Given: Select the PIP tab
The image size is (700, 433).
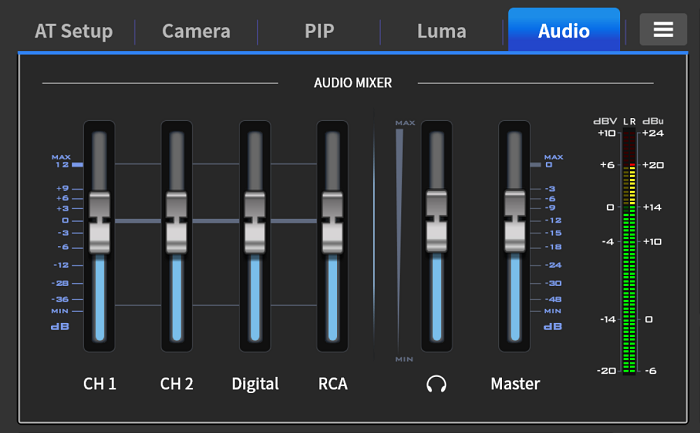Looking at the screenshot, I should point(319,30).
